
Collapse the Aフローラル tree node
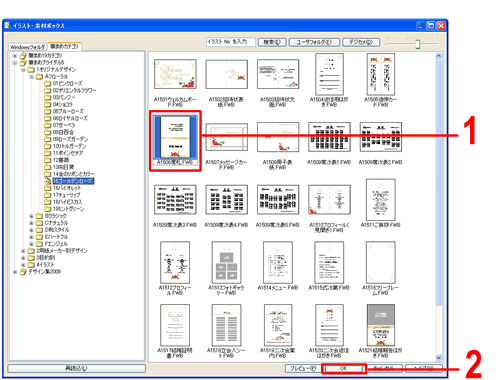coord(31,77)
